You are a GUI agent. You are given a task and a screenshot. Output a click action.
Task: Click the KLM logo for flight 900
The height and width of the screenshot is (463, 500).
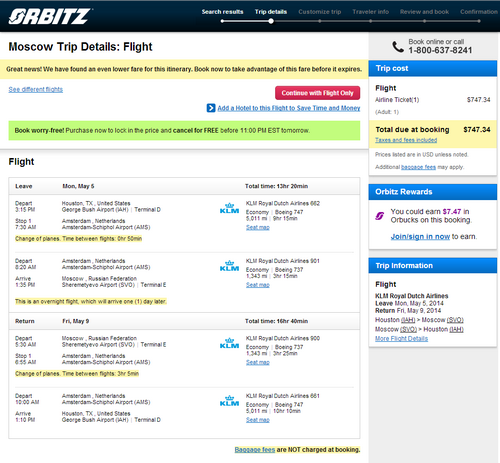point(229,343)
